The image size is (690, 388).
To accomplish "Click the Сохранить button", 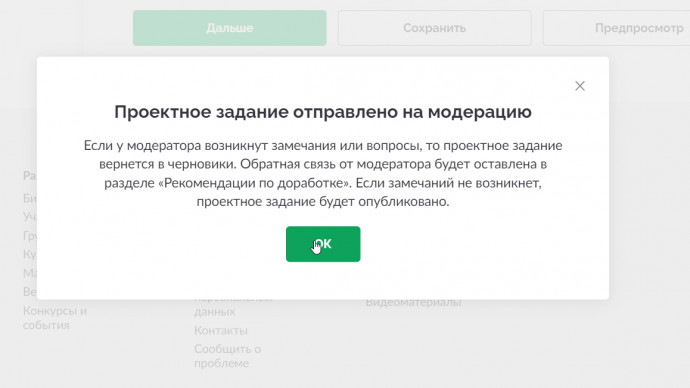I will 435,28.
